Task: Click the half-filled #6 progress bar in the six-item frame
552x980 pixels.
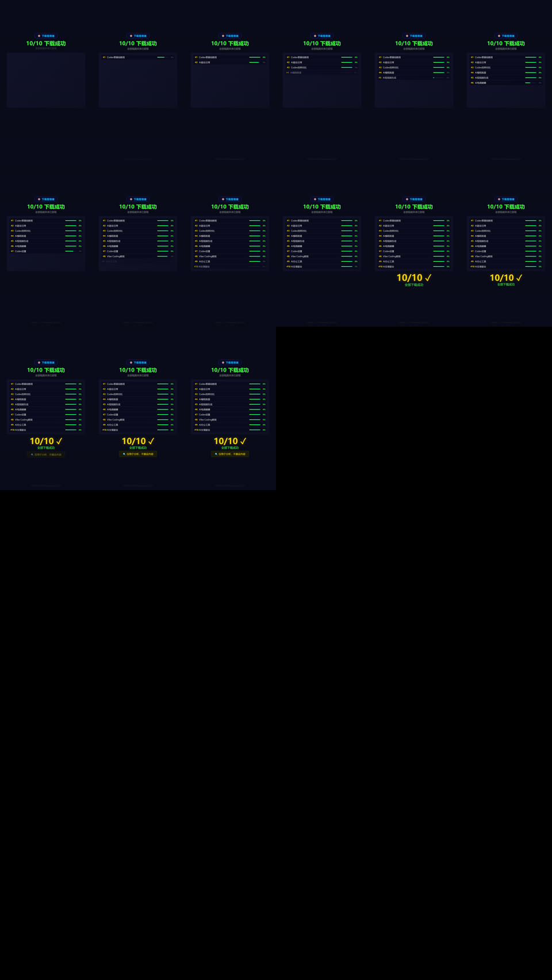Action: 531,83
